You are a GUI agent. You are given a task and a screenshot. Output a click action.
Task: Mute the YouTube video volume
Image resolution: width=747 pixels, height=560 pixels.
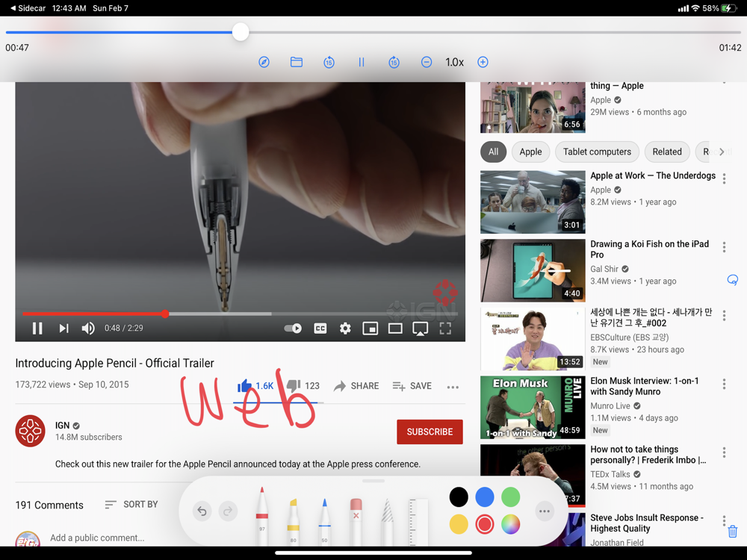click(x=88, y=328)
